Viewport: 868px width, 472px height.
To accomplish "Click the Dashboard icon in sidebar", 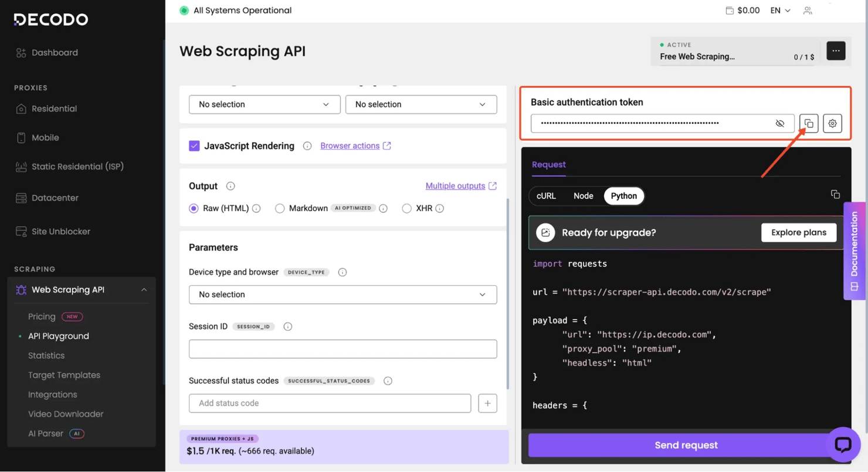I will point(21,53).
